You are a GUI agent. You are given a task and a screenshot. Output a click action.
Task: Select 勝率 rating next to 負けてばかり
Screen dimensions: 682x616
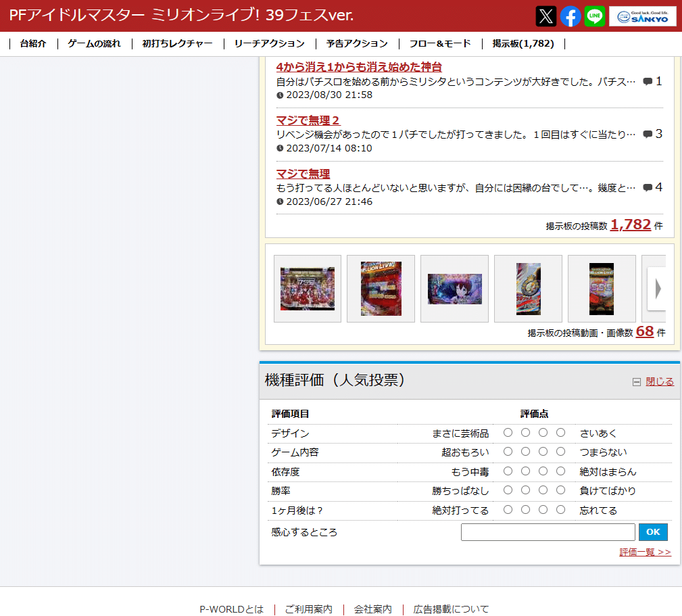560,490
